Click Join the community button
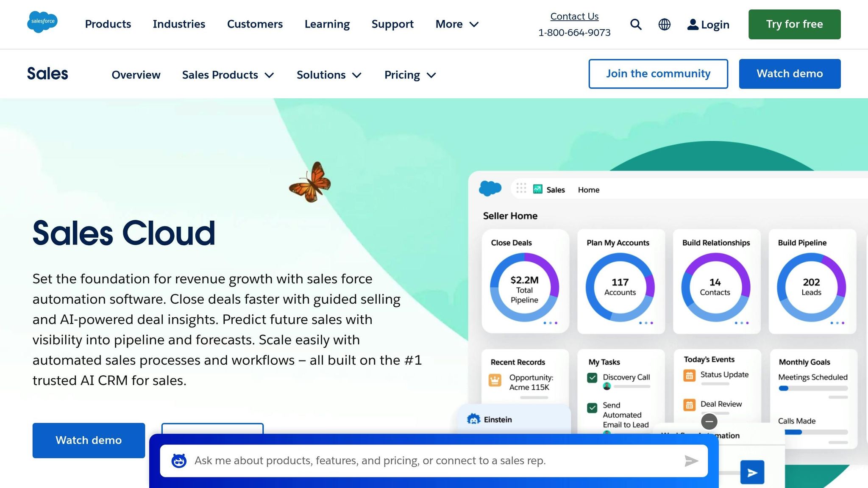Viewport: 868px width, 488px height. 658,74
